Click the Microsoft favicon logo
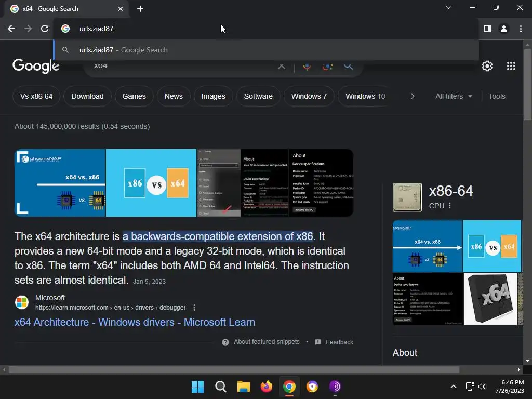The image size is (532, 399). point(22,302)
